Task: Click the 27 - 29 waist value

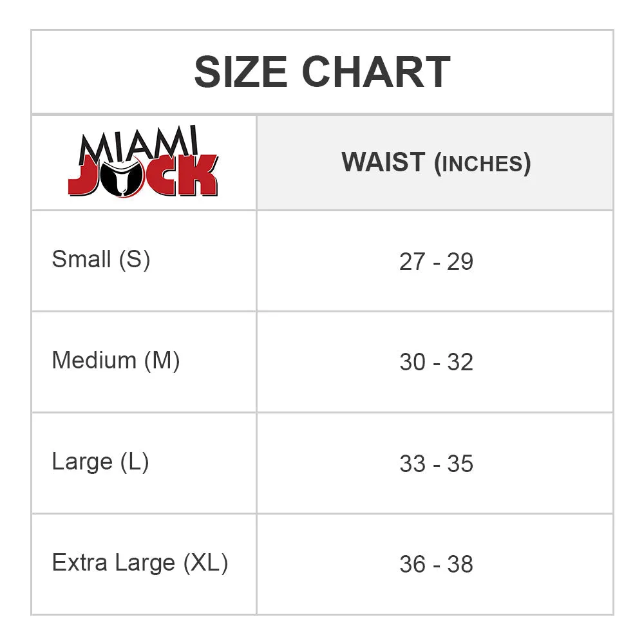Action: point(436,261)
